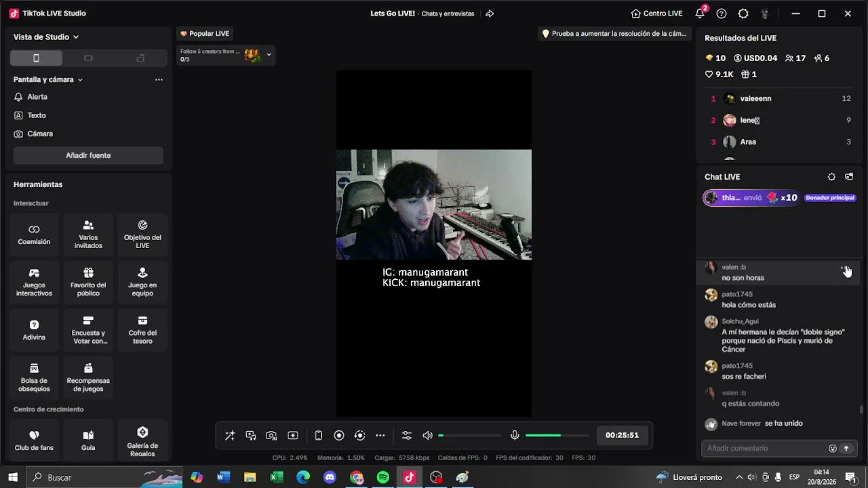The width and height of the screenshot is (868, 488).
Task: Click in the Añadir comentario field
Action: click(x=765, y=448)
